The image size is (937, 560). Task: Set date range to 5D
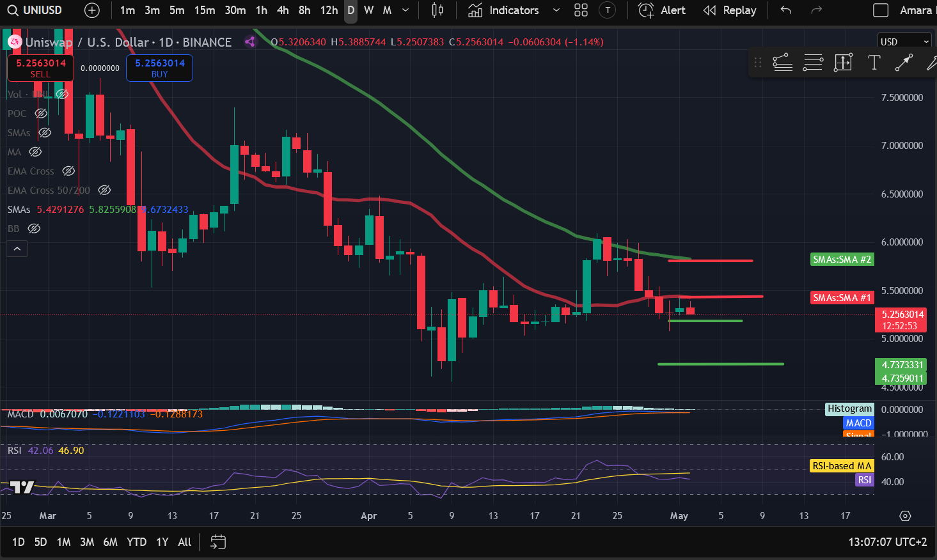40,542
